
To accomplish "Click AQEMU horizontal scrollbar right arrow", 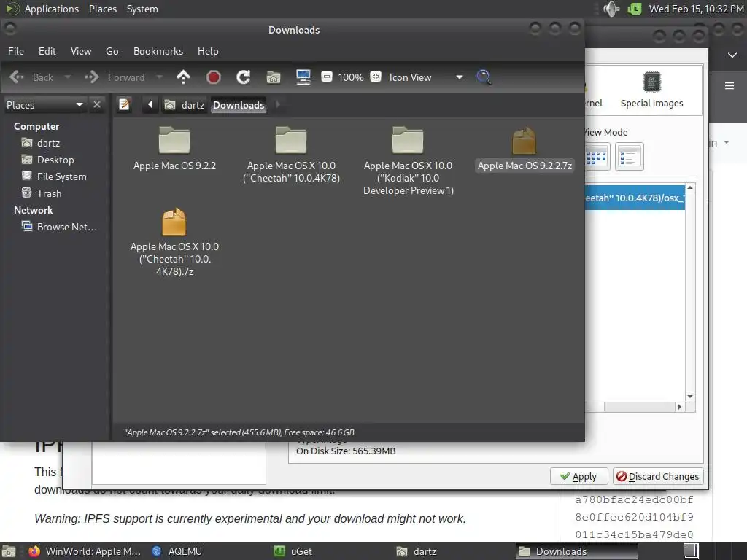I will point(680,407).
